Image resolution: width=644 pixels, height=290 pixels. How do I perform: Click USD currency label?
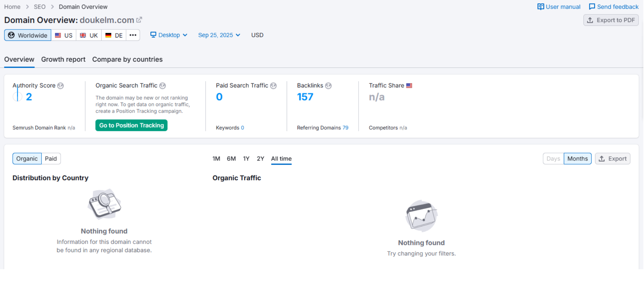tap(257, 35)
